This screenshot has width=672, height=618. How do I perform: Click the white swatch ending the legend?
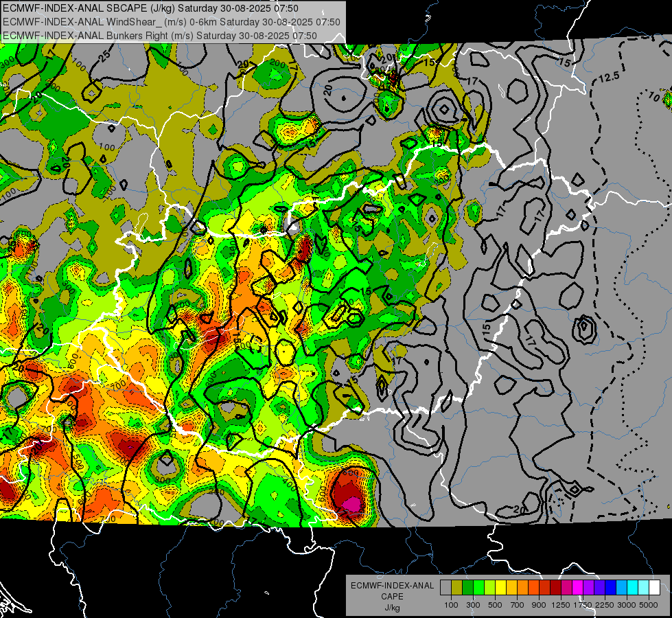pos(654,588)
